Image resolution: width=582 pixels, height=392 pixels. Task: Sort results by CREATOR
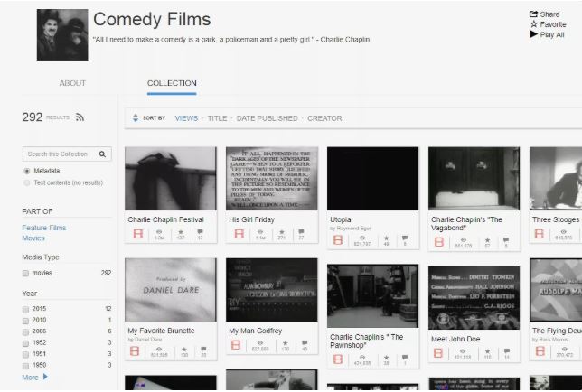(x=324, y=118)
